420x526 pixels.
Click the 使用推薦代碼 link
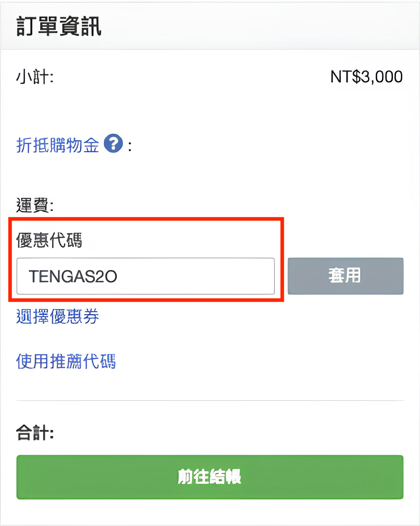66,361
